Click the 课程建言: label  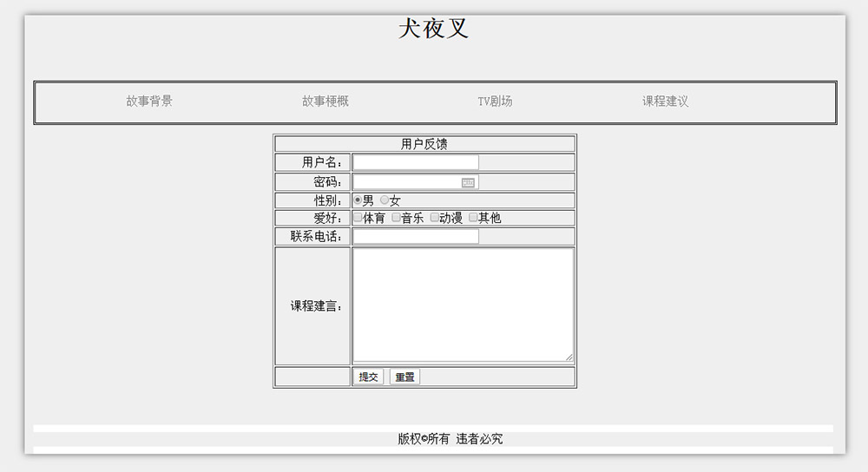point(317,306)
